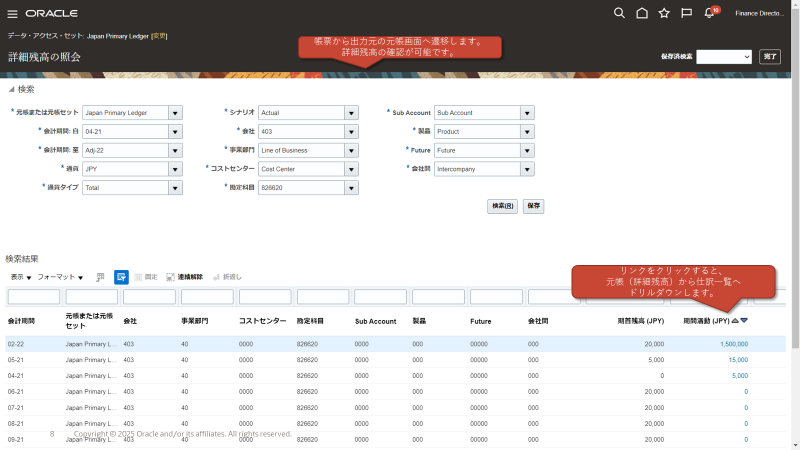Open 元帳または元帳セット dropdown arrow

pyautogui.click(x=175, y=113)
